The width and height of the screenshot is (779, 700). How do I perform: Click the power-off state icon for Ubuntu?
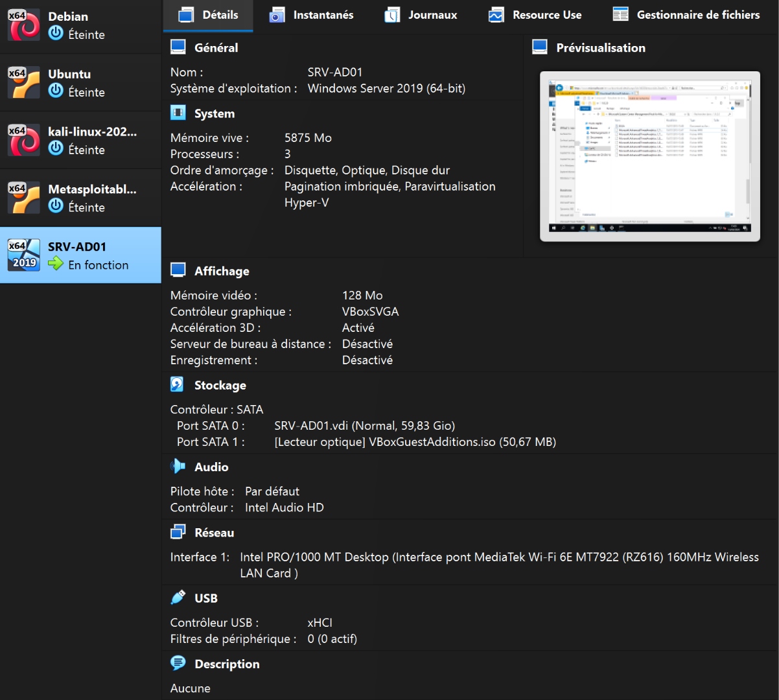tap(56, 91)
